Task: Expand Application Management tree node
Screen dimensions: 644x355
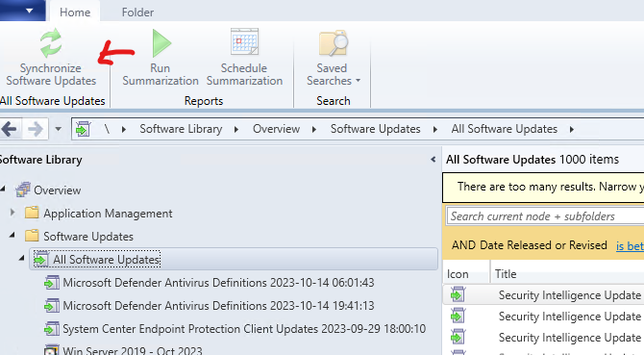Action: (x=12, y=213)
